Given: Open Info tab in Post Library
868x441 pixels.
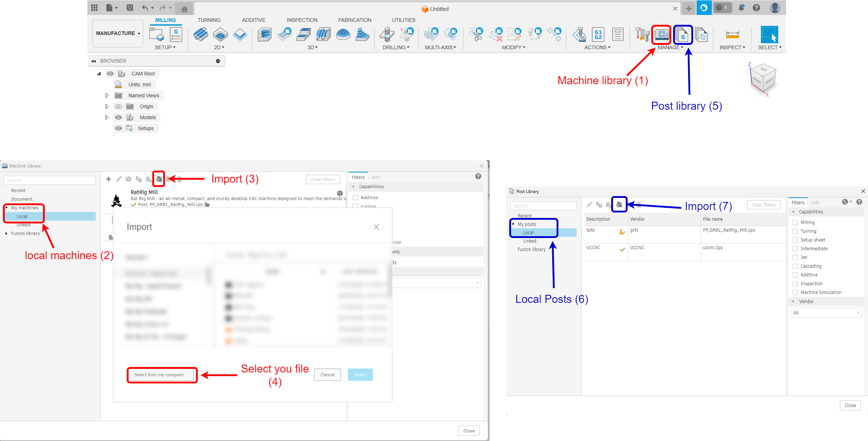Looking at the screenshot, I should tap(815, 203).
